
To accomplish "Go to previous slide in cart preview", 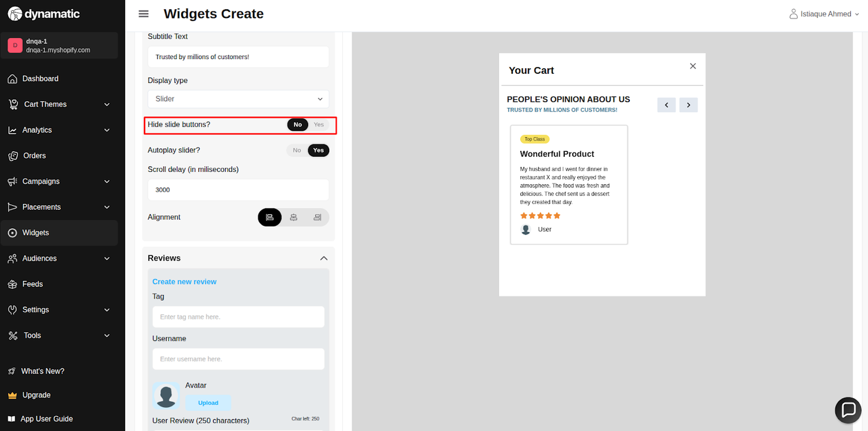I will 666,105.
